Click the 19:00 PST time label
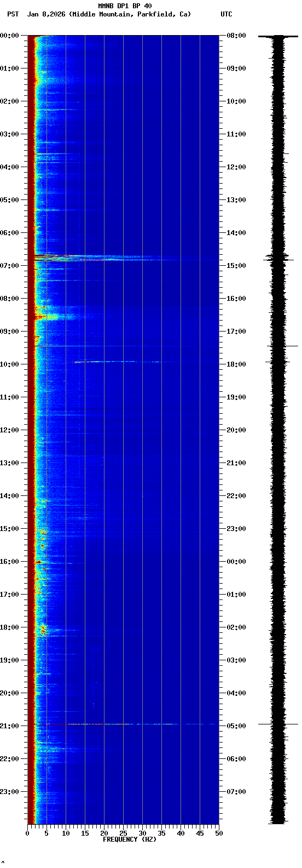 click(x=9, y=660)
